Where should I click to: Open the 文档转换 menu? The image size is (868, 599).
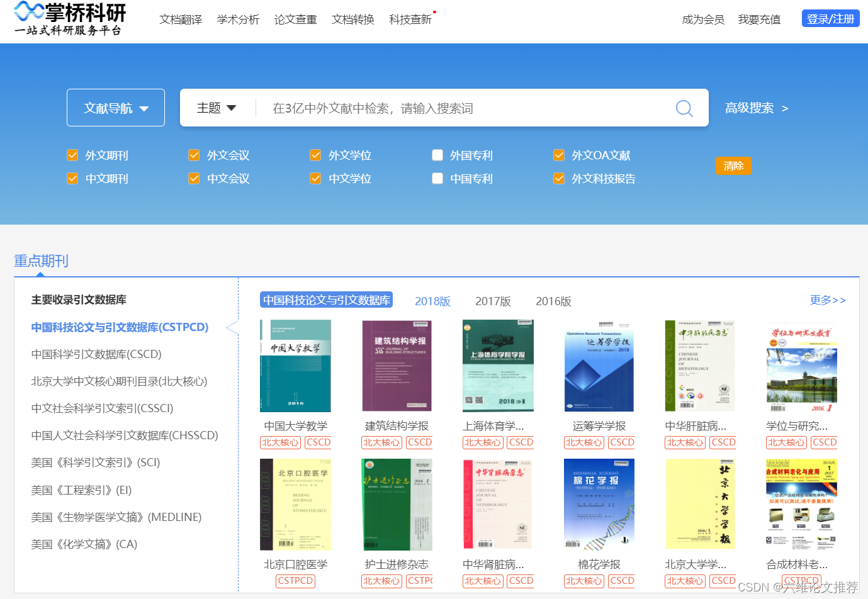353,20
